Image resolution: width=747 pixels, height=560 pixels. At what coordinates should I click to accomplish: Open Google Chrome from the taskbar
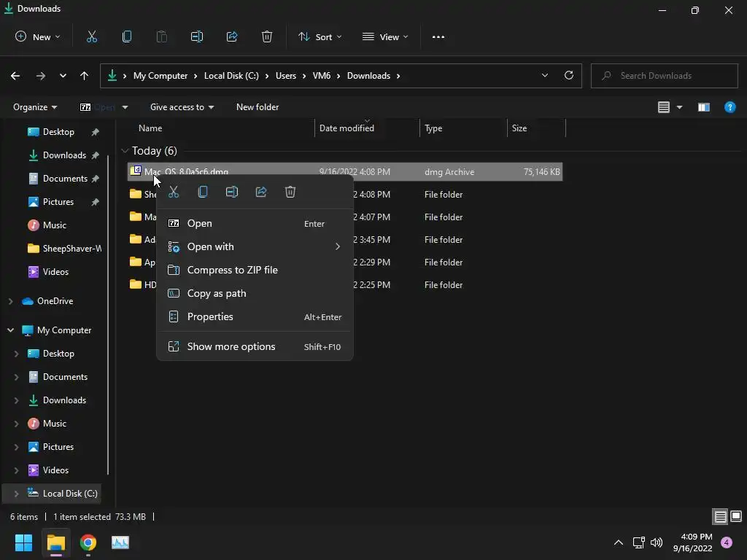[88, 542]
